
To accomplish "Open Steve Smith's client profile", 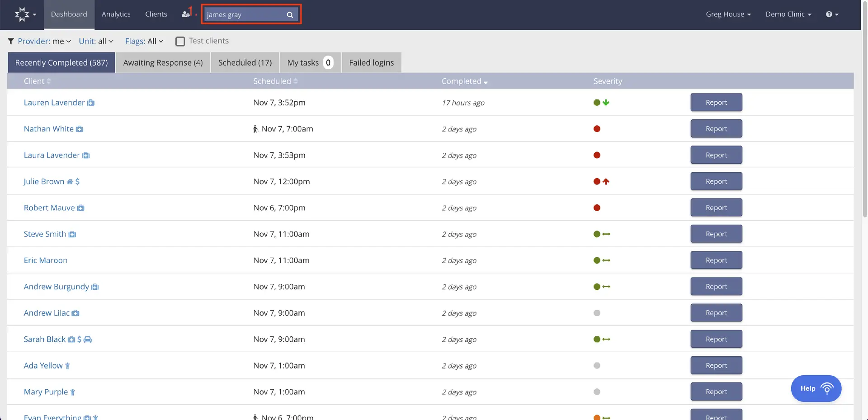I will [x=44, y=234].
